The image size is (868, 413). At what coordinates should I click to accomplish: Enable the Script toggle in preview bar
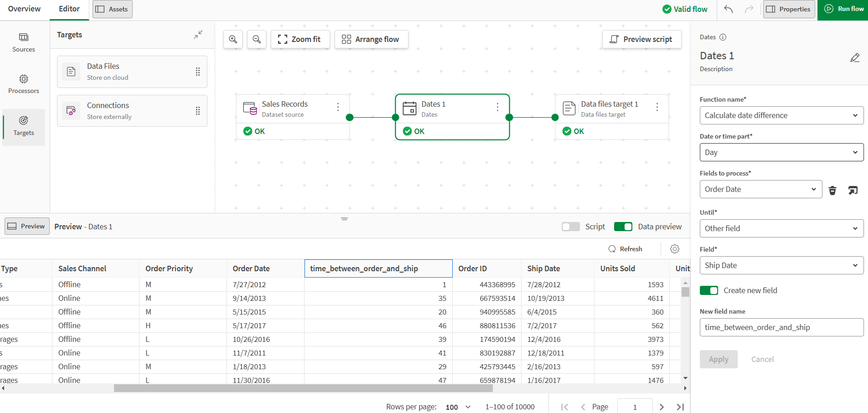[570, 226]
